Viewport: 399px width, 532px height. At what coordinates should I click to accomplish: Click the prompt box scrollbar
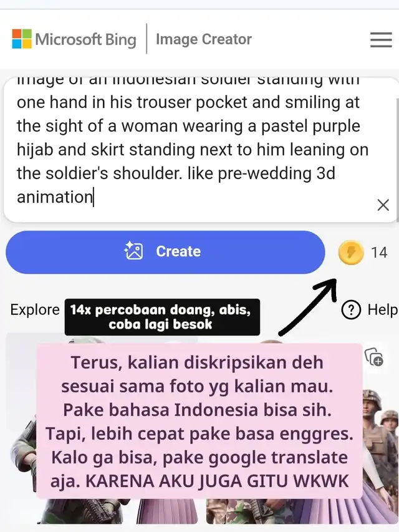[397, 160]
